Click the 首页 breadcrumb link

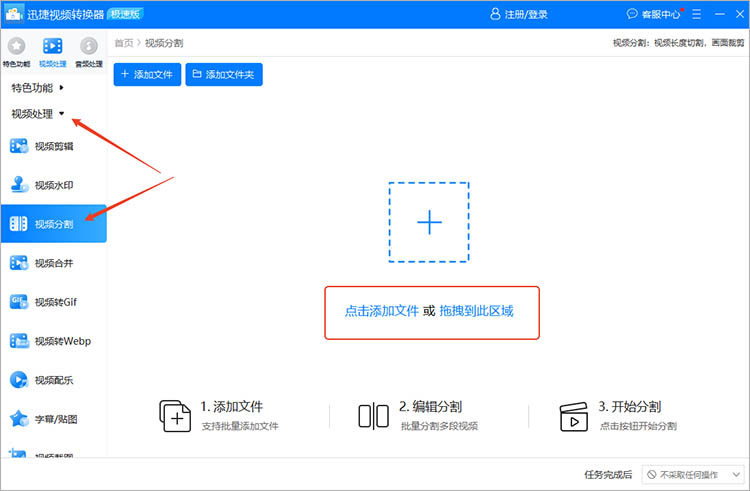click(x=124, y=43)
